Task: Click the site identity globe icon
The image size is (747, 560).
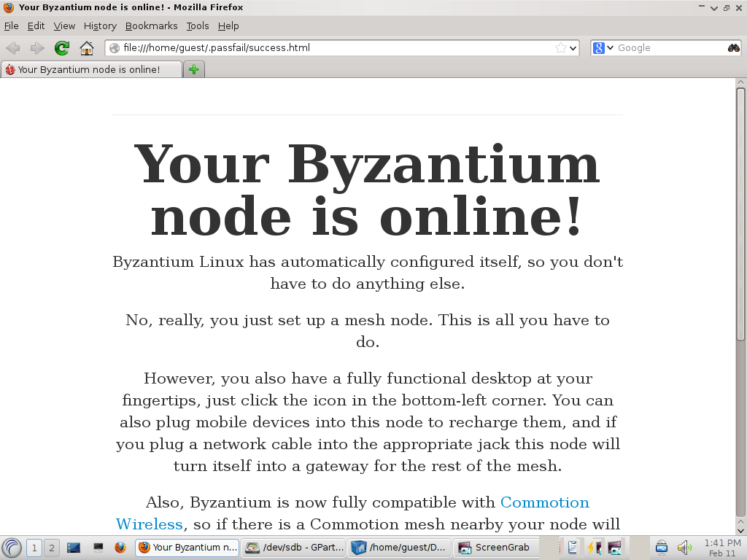Action: [115, 48]
